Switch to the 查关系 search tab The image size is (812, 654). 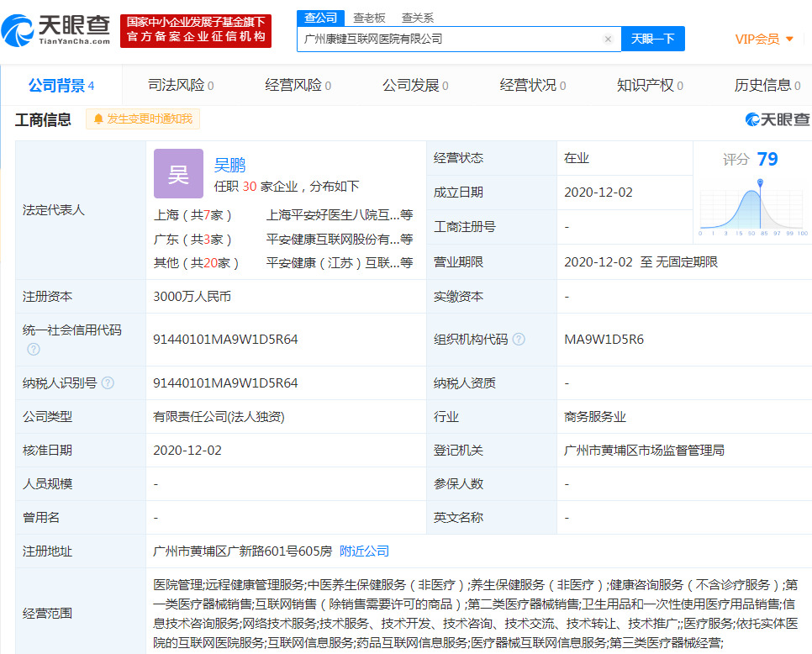[x=418, y=18]
